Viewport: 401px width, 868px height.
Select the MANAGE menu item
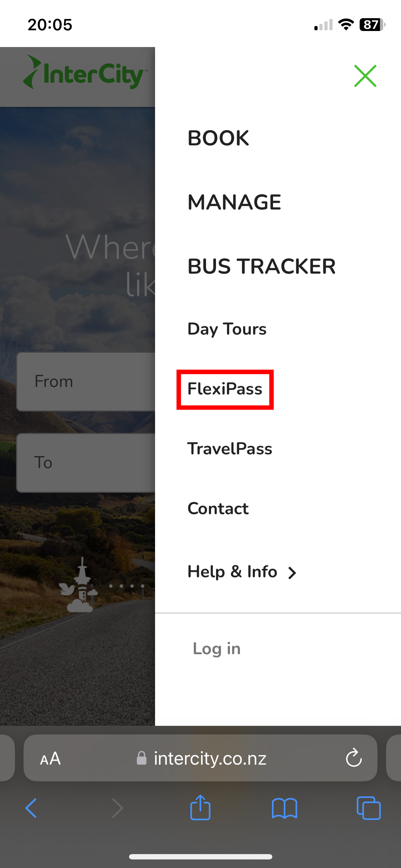point(235,202)
